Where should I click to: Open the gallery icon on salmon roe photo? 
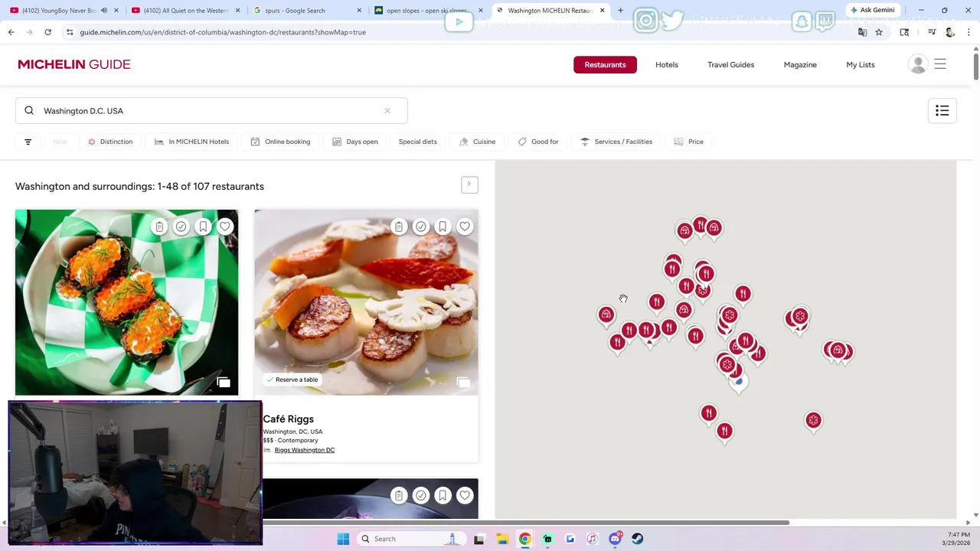tap(224, 382)
